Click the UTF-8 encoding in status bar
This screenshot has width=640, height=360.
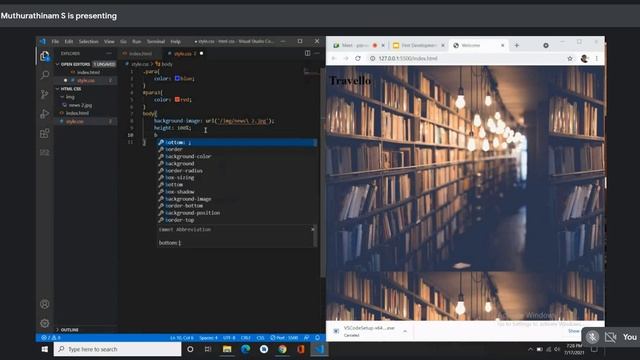tap(229, 338)
